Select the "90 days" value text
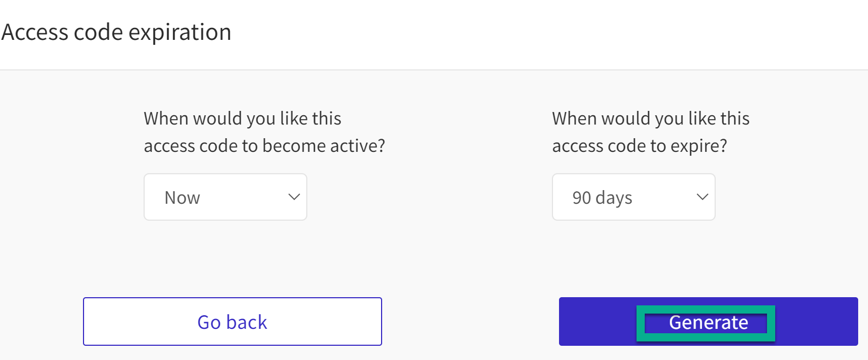 (x=602, y=198)
